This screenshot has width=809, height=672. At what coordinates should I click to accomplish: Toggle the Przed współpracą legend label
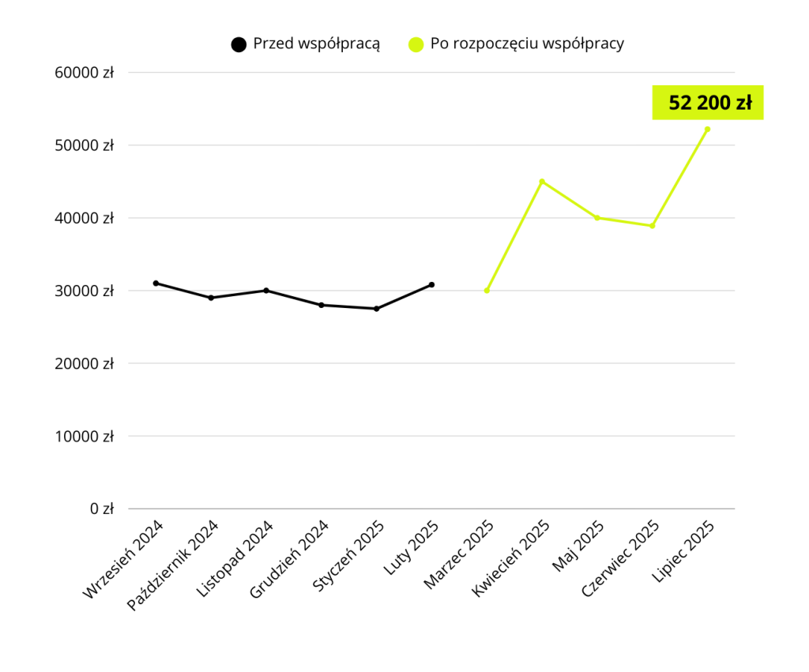(316, 44)
